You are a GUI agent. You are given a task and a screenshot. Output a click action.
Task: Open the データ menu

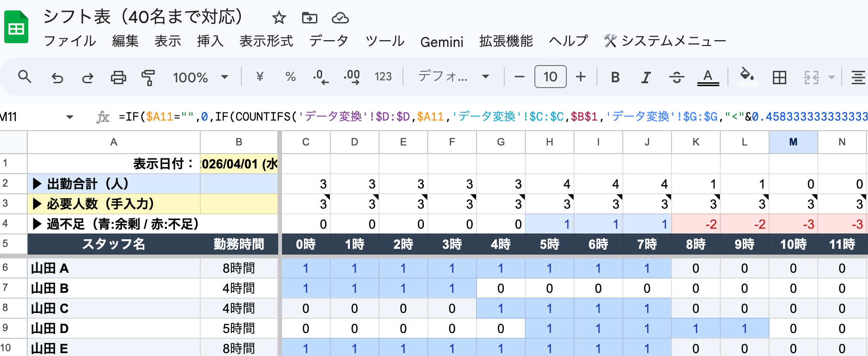click(x=328, y=41)
